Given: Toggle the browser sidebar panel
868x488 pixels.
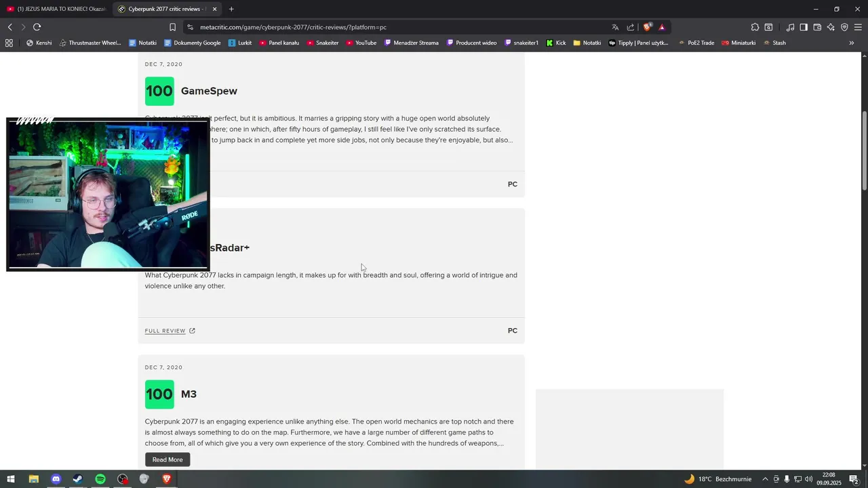Looking at the screenshot, I should pos(804,27).
